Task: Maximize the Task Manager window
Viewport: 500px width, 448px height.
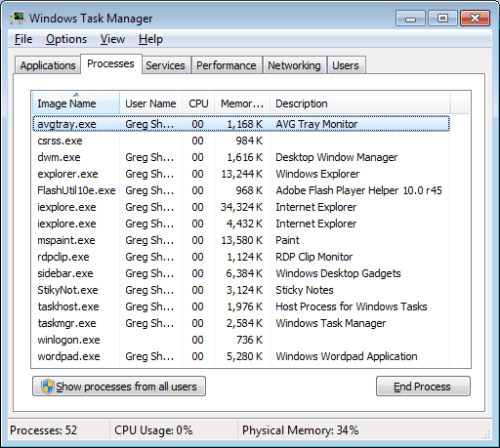Action: pyautogui.click(x=442, y=18)
